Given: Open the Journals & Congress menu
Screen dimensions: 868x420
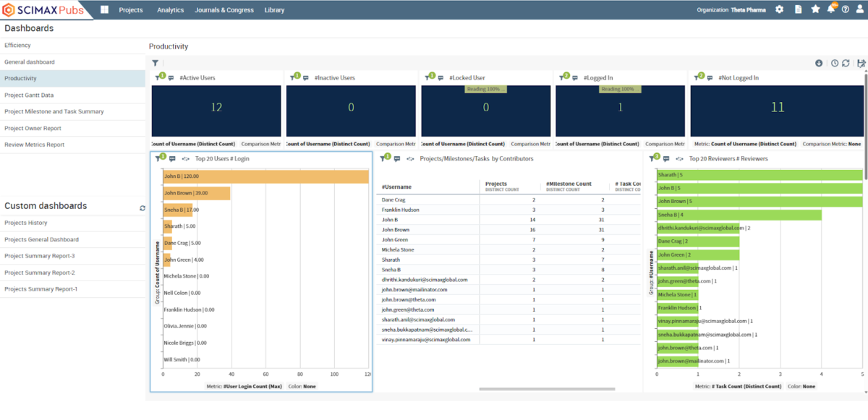Looking at the screenshot, I should pyautogui.click(x=225, y=10).
